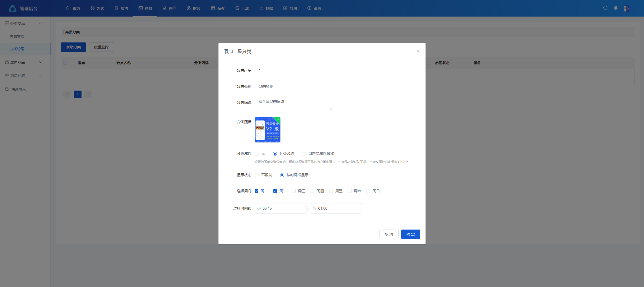
Task: Open the 财务 top menu
Action: [x=194, y=8]
